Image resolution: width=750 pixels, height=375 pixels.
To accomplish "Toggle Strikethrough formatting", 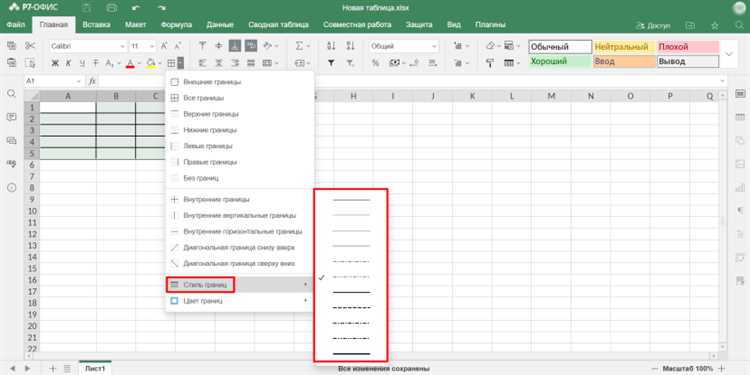I will (95, 63).
